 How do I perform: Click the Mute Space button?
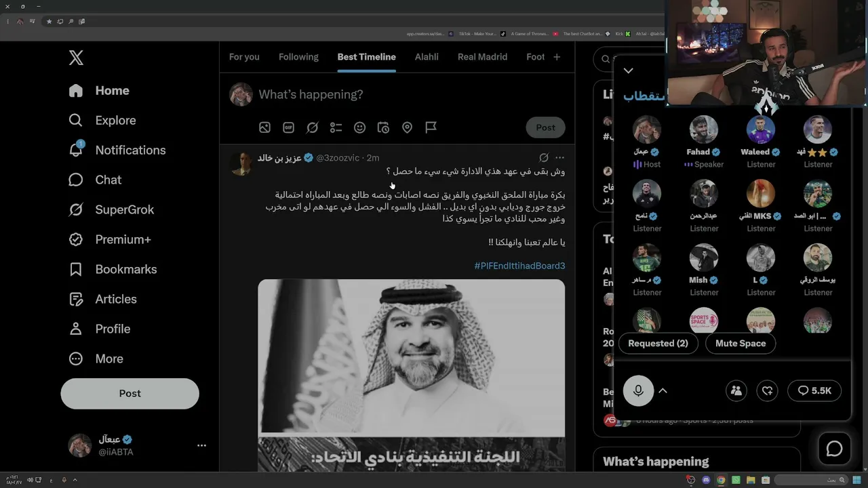click(x=741, y=344)
